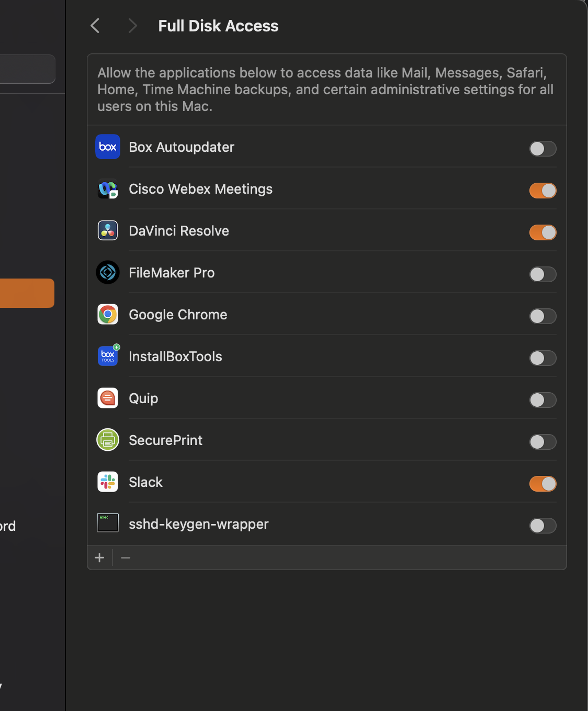Add an application with the plus button
The width and height of the screenshot is (588, 711).
pos(99,558)
